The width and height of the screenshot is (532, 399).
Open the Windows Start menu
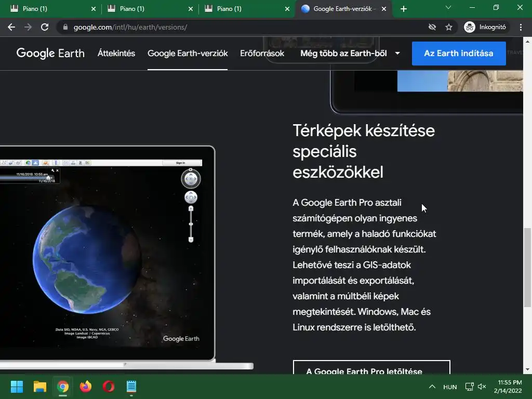[17, 387]
